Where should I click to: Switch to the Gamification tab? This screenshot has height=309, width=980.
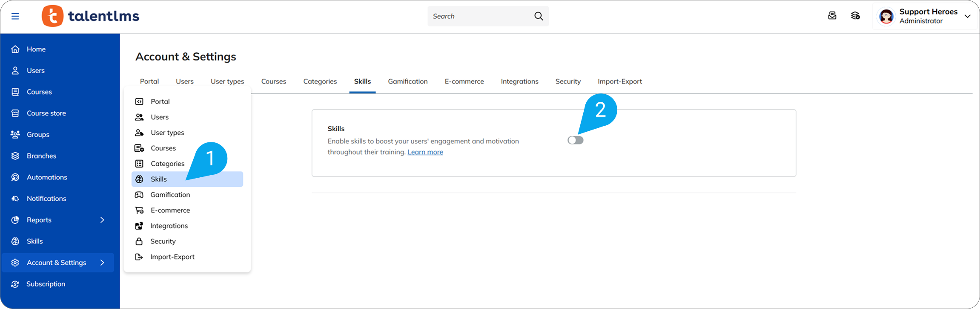point(407,81)
